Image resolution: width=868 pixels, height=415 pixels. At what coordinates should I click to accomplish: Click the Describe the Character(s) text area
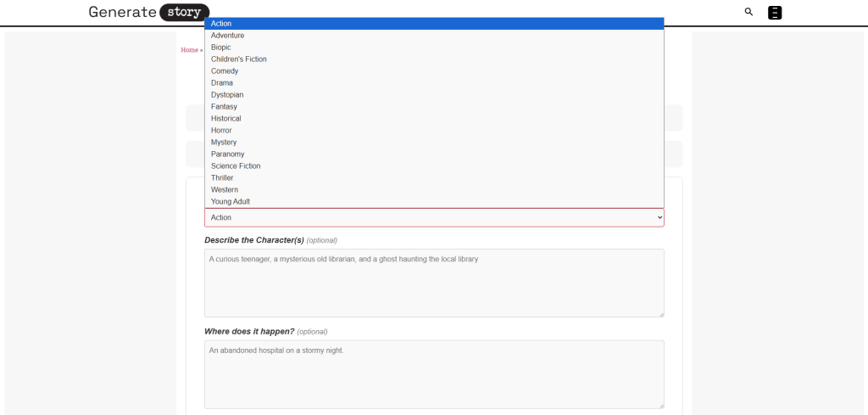(433, 283)
